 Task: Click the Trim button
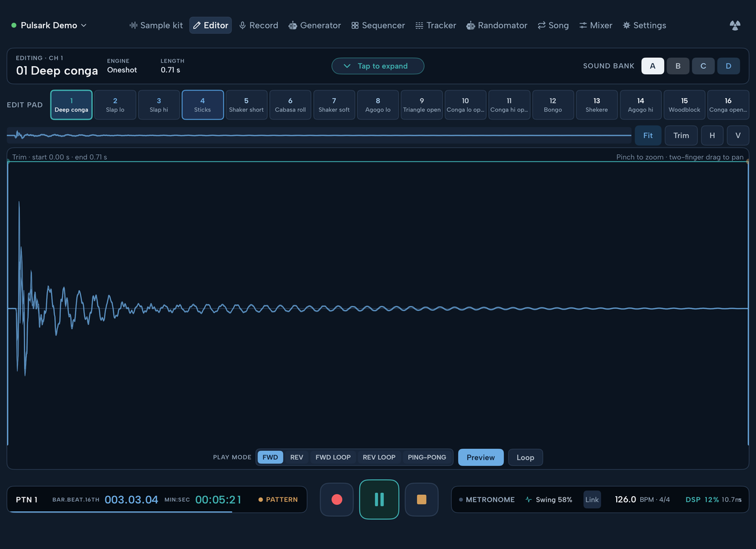[681, 135]
